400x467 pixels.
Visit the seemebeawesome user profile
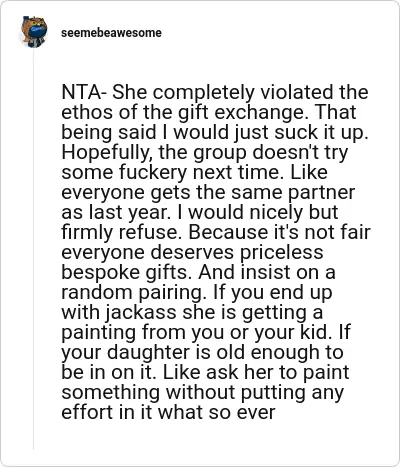point(111,33)
